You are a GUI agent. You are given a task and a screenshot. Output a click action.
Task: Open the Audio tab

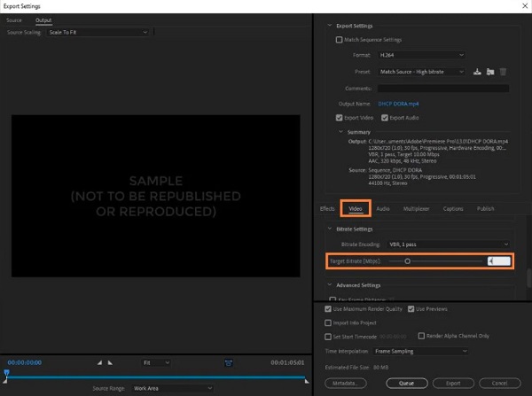point(383,208)
